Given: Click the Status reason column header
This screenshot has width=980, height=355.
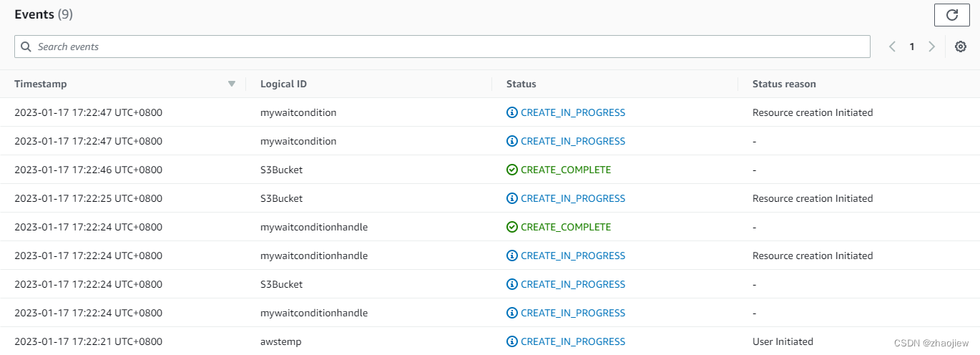Looking at the screenshot, I should 784,84.
